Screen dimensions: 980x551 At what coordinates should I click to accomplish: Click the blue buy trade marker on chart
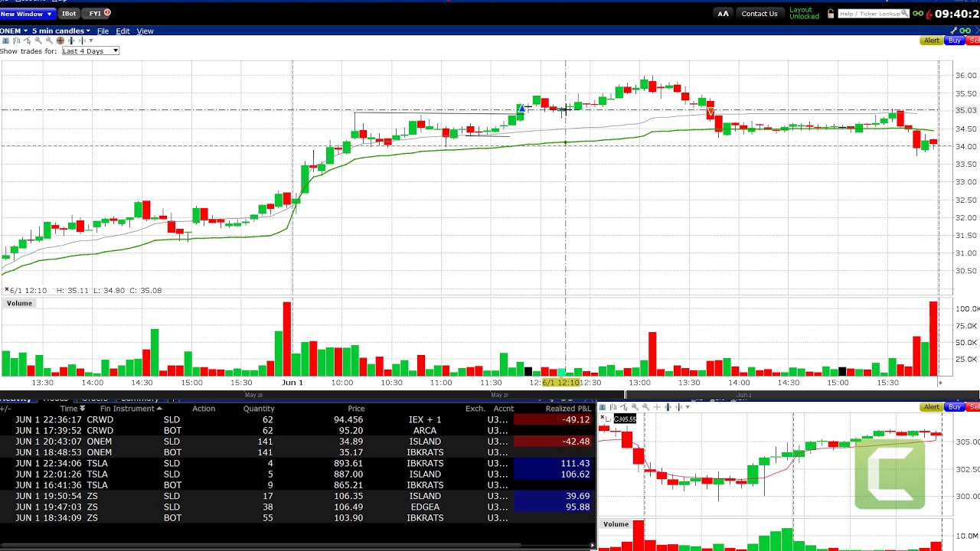pos(521,109)
